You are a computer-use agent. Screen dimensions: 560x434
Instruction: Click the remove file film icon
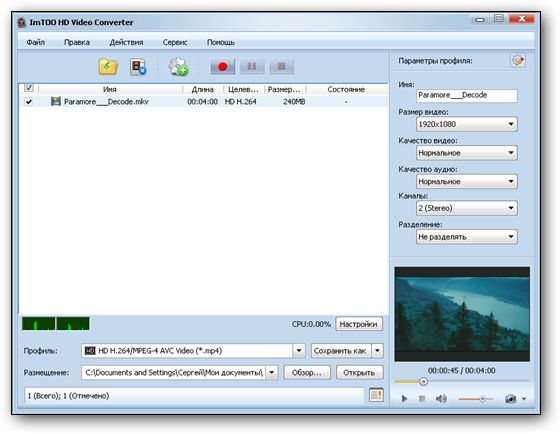click(x=138, y=67)
